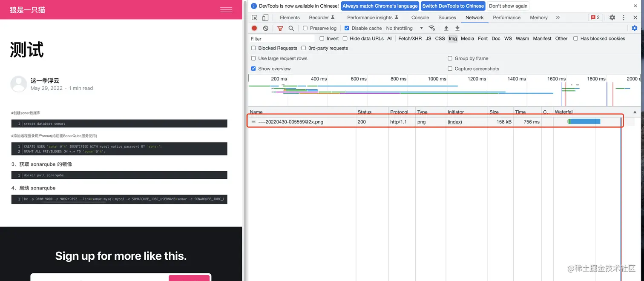Open the Sources tab
The image size is (644, 281).
447,17
